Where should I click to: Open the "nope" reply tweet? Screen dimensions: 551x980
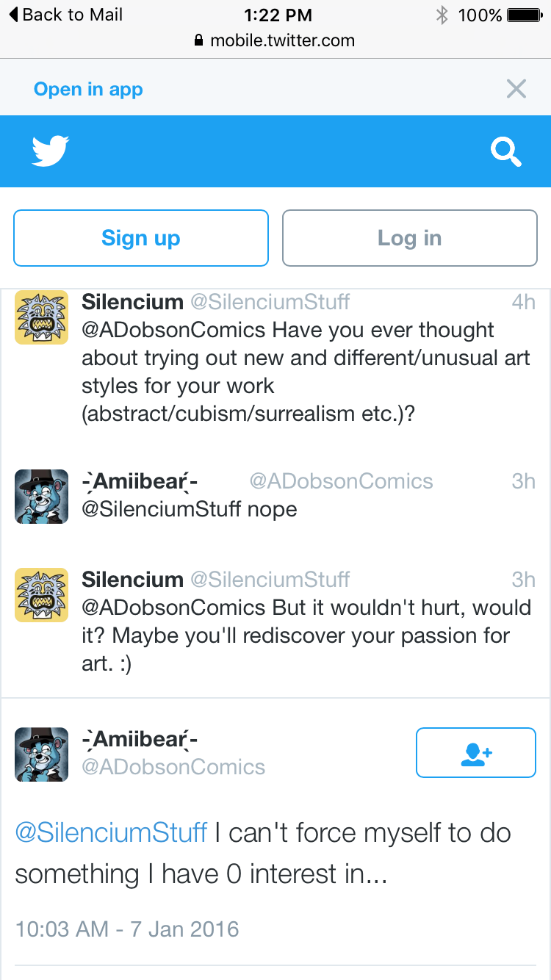(275, 497)
